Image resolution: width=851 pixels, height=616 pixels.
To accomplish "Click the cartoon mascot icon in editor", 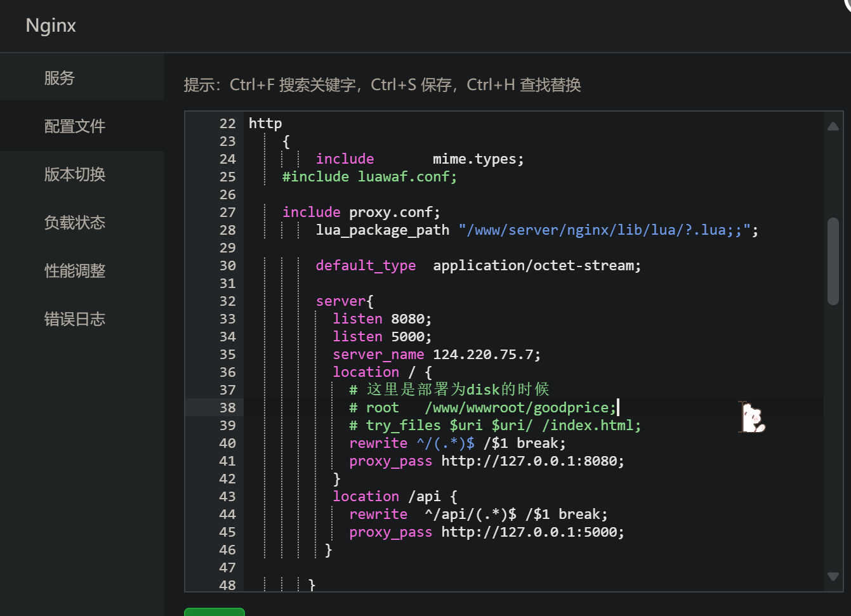I will pyautogui.click(x=753, y=418).
